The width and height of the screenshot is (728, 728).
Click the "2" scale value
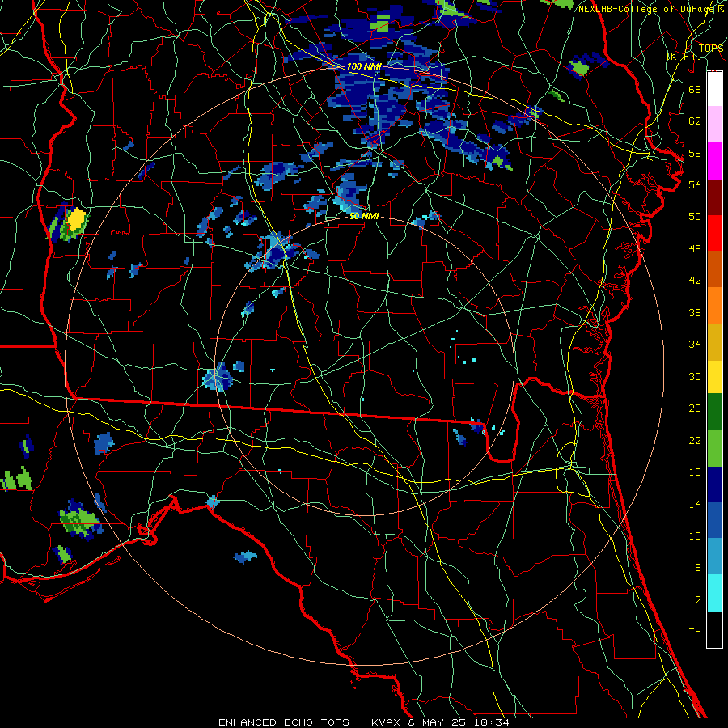697,600
